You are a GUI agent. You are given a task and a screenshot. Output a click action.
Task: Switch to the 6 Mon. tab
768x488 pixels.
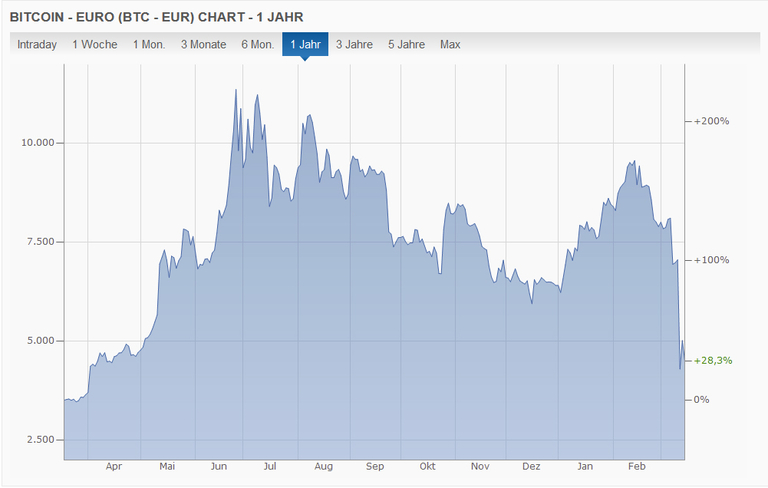[x=258, y=44]
